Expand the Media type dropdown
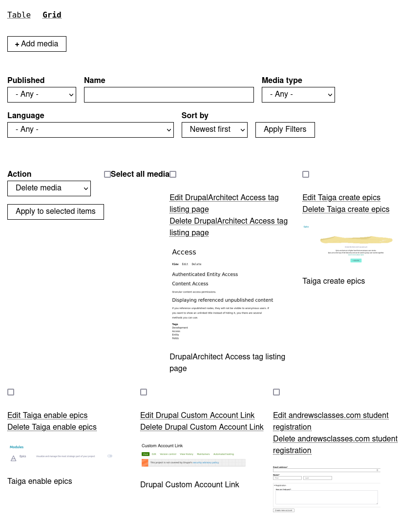The image size is (420, 520). click(x=298, y=94)
